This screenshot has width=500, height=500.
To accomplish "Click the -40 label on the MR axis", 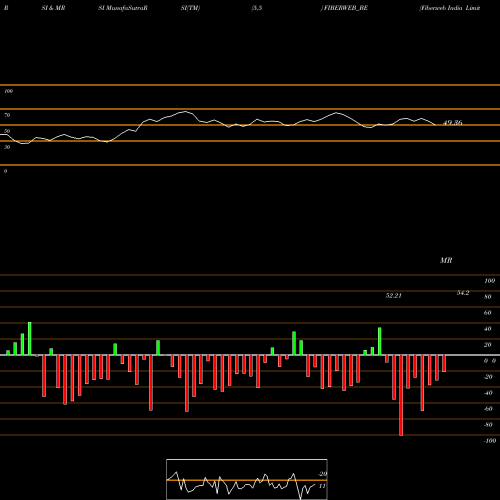I will [488, 393].
